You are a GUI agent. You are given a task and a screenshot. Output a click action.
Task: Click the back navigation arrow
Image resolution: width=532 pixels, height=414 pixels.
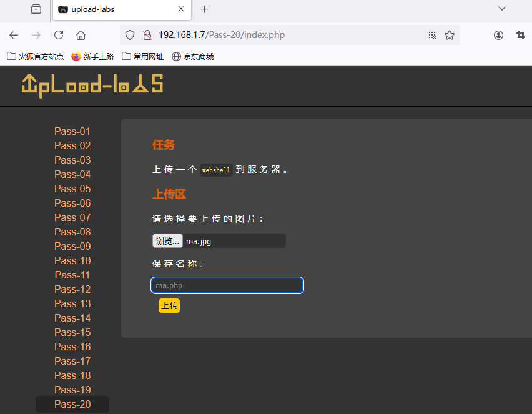tap(14, 35)
